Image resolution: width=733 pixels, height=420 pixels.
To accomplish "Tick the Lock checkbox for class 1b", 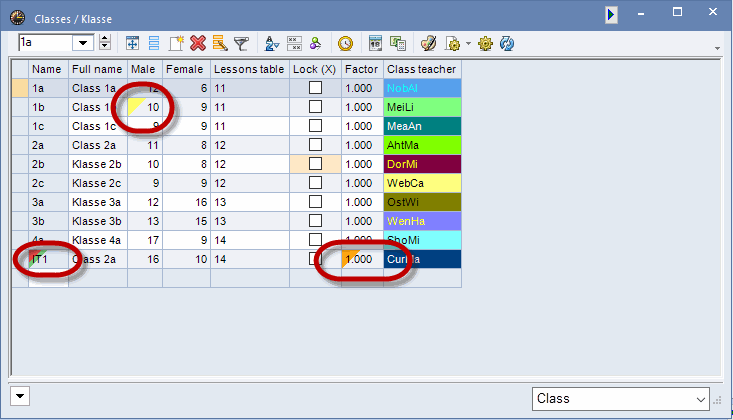I will pyautogui.click(x=316, y=107).
